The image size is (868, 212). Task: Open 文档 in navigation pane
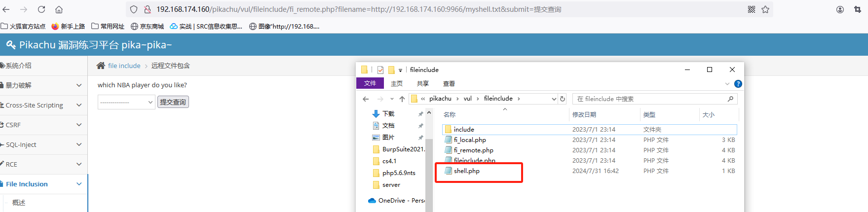pyautogui.click(x=388, y=125)
